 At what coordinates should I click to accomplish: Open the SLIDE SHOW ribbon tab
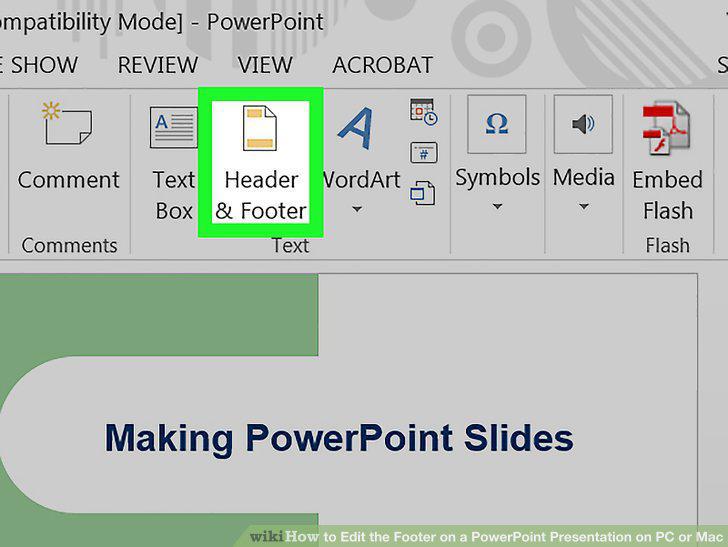tap(39, 65)
